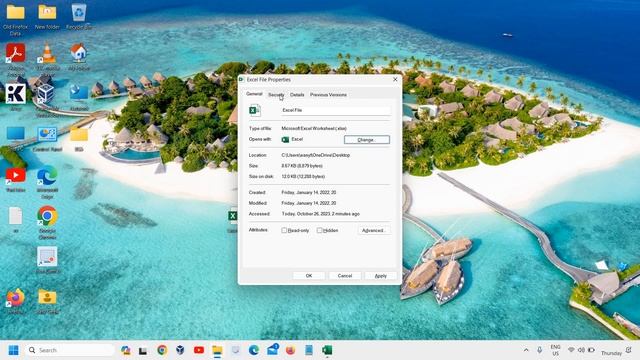This screenshot has width=640, height=360.
Task: Open the Mail app from the taskbar
Action: coord(273,350)
